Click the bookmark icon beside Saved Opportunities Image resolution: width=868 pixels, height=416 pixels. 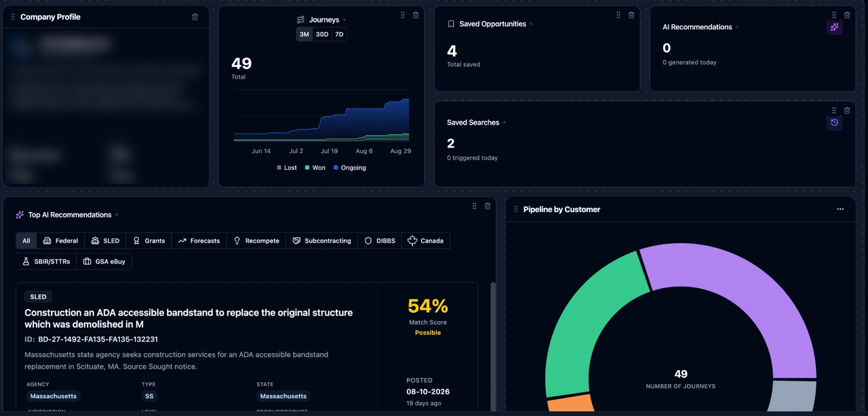click(x=451, y=24)
